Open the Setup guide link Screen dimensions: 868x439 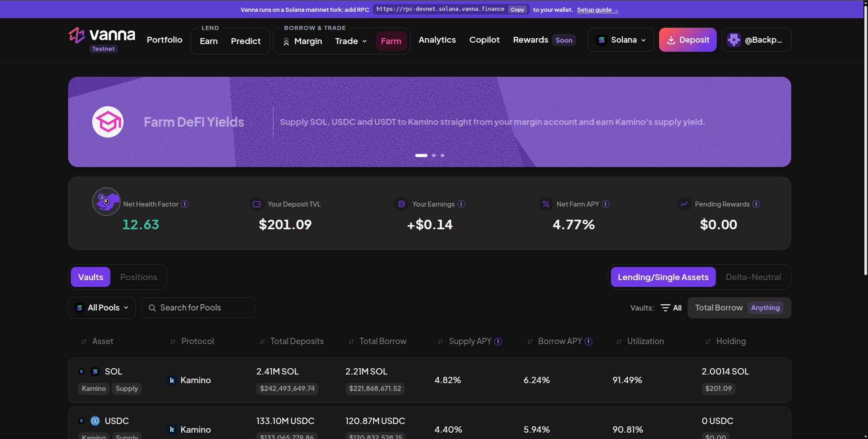pyautogui.click(x=597, y=10)
